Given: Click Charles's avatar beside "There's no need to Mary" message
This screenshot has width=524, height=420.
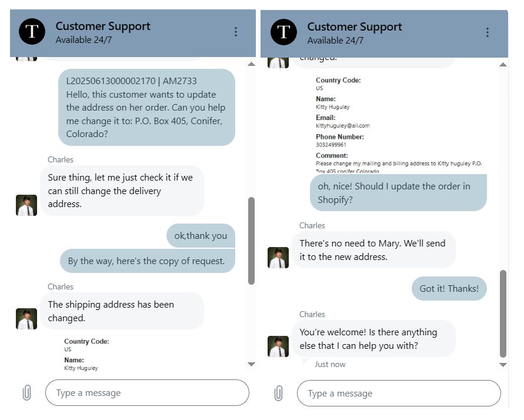Looking at the screenshot, I should pos(278,258).
